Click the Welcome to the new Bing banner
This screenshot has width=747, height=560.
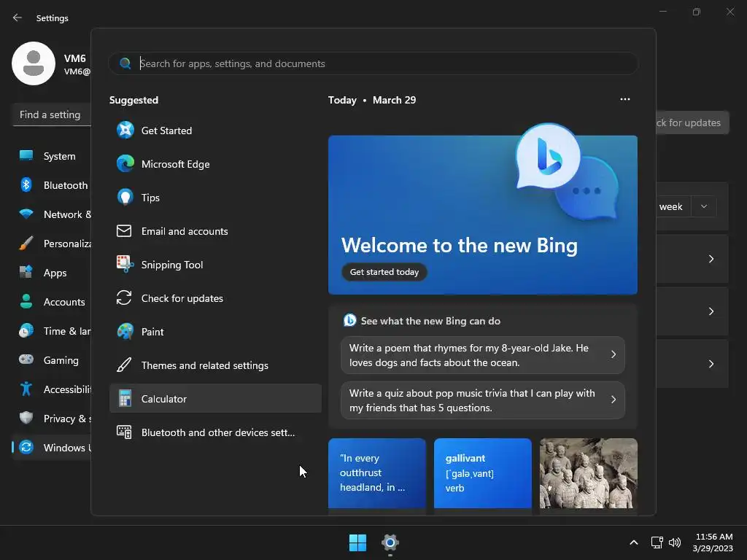(x=483, y=215)
